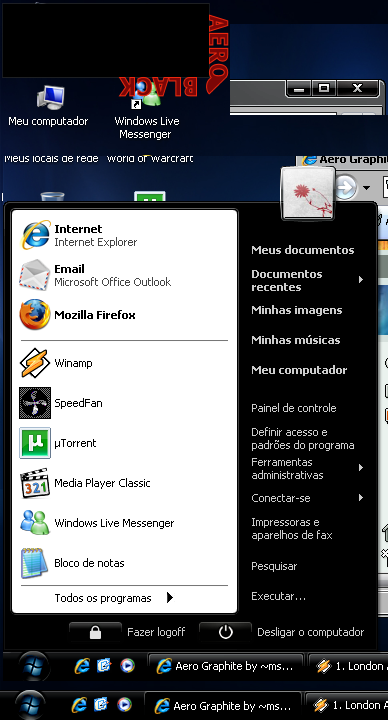Click the flower user picture thumbnail
Screen dimensions: 388x720
tap(308, 193)
